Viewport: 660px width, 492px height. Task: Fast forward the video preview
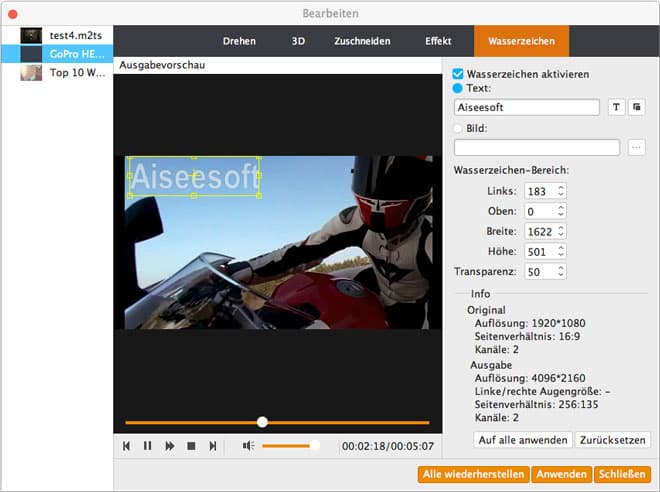pos(169,446)
